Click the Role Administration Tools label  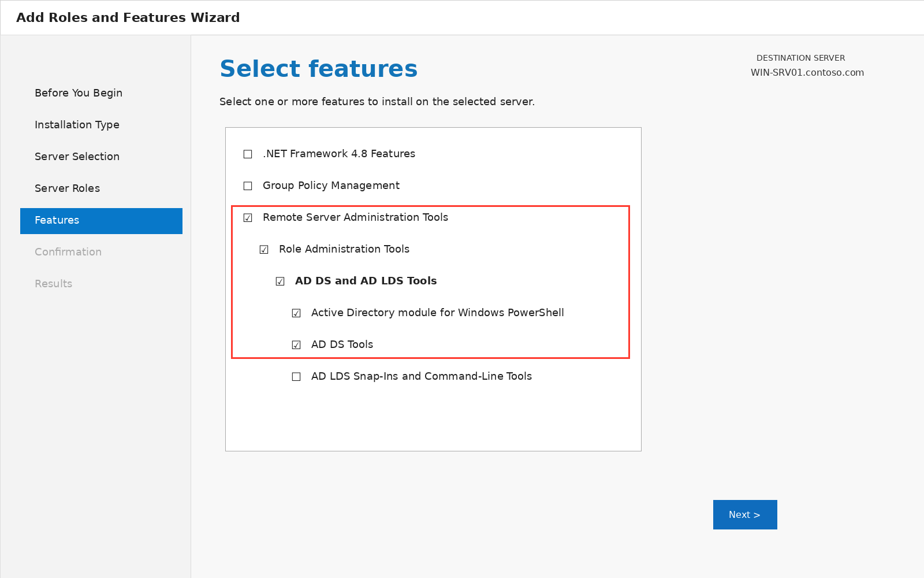pyautogui.click(x=344, y=249)
